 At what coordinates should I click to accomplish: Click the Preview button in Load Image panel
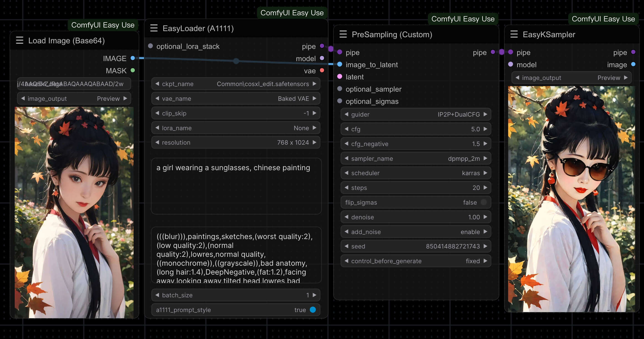110,99
